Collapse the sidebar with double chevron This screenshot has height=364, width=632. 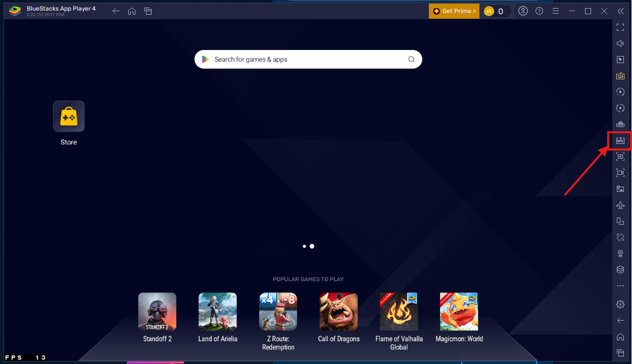(620, 11)
